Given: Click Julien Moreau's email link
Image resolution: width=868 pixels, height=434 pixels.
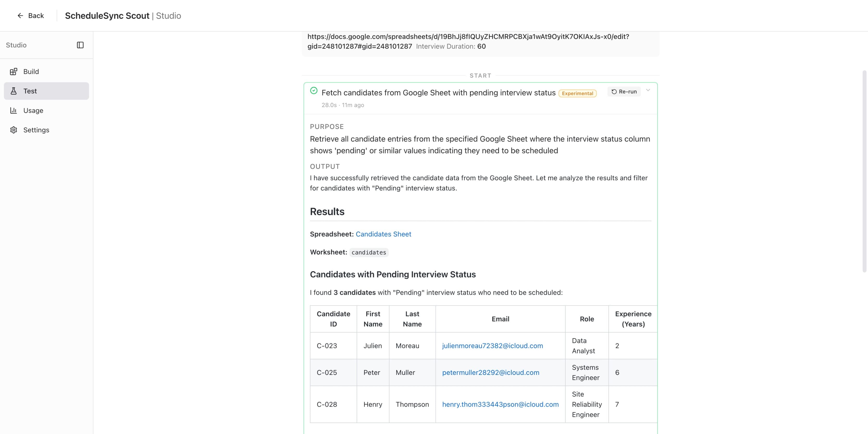Looking at the screenshot, I should tap(492, 346).
